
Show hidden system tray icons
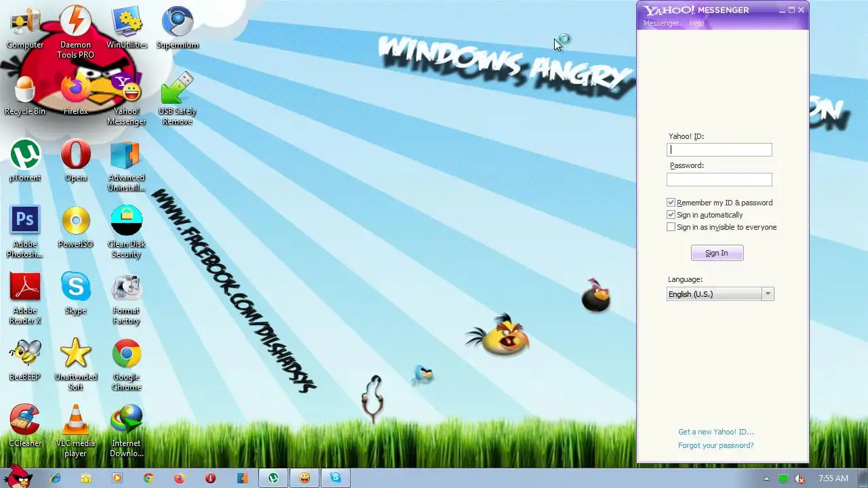click(766, 479)
